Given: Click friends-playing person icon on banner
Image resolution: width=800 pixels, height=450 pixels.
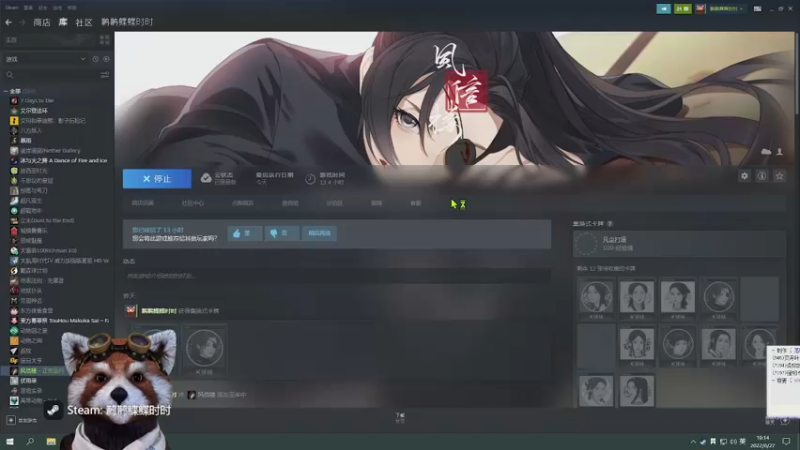Looking at the screenshot, I should [x=780, y=152].
